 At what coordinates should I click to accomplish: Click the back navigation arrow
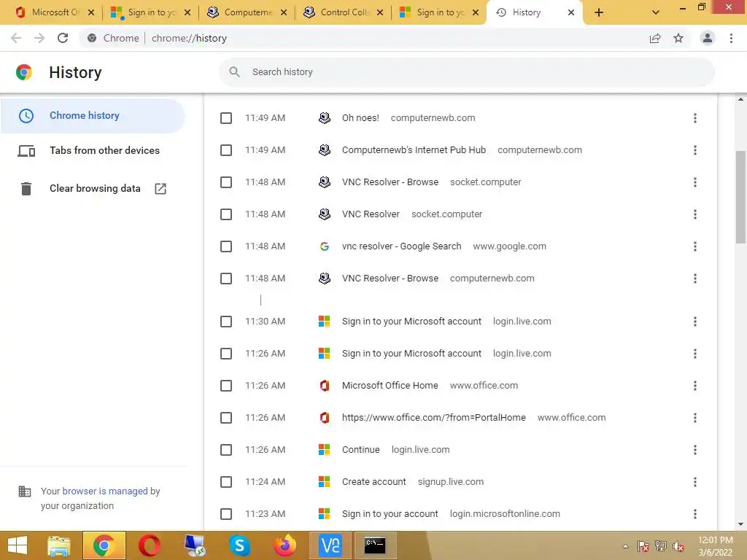click(16, 38)
